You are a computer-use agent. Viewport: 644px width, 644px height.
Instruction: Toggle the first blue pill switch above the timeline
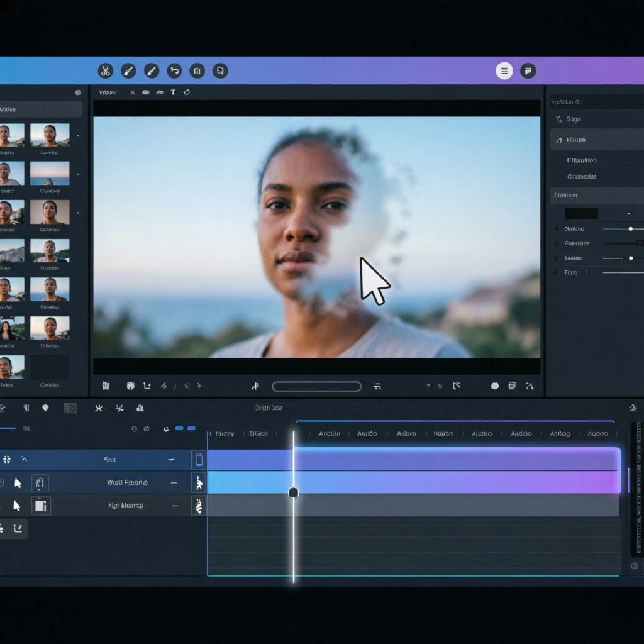(x=179, y=428)
